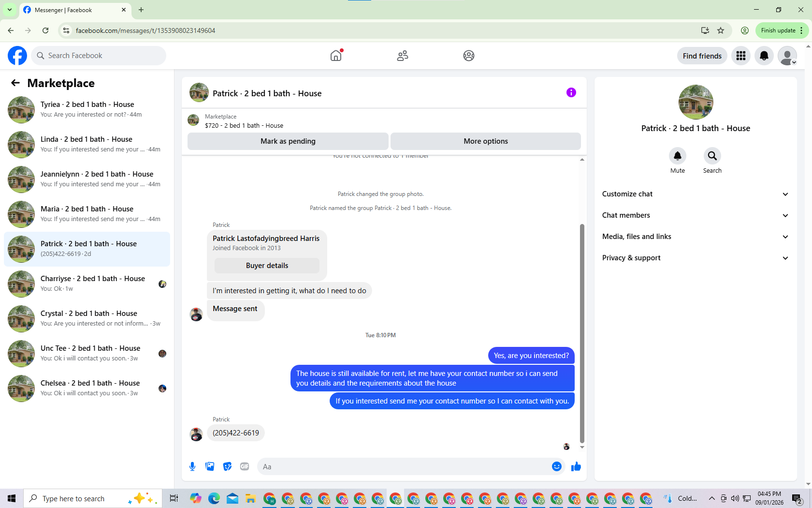Open Task View on taskbar
The height and width of the screenshot is (508, 812).
(x=174, y=498)
